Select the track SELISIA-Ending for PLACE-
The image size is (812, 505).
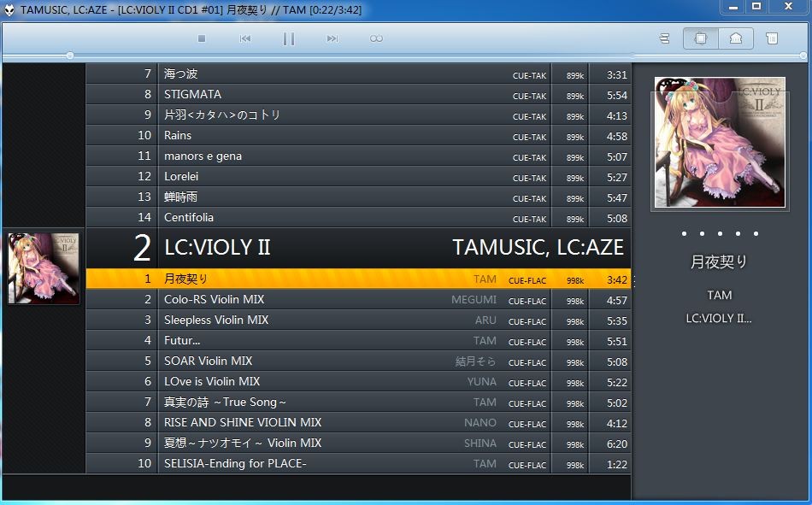click(256, 463)
